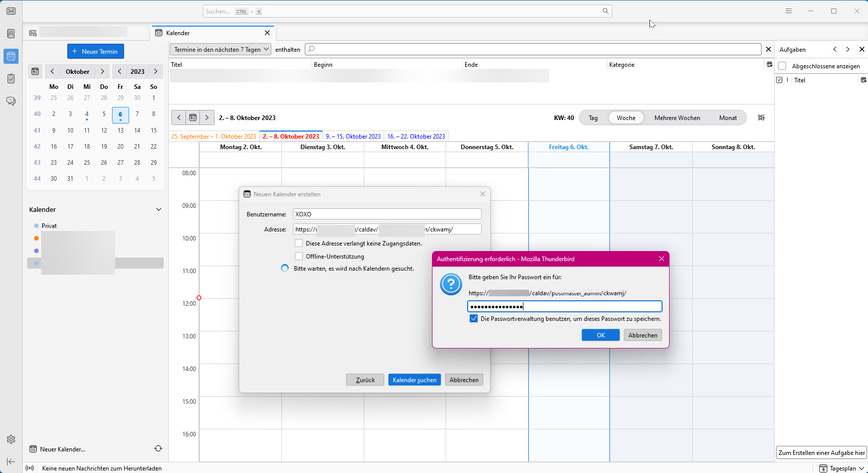Toggle the save password in password manager checkbox

click(x=474, y=319)
